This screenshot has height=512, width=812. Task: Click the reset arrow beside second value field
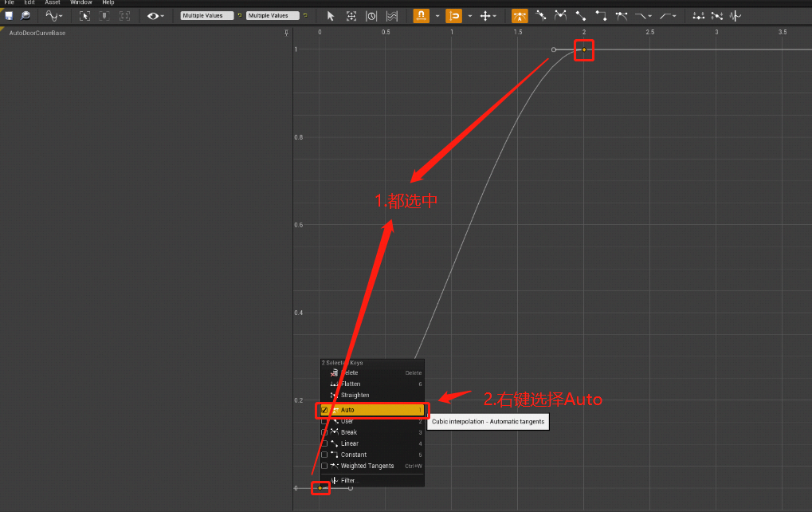305,15
